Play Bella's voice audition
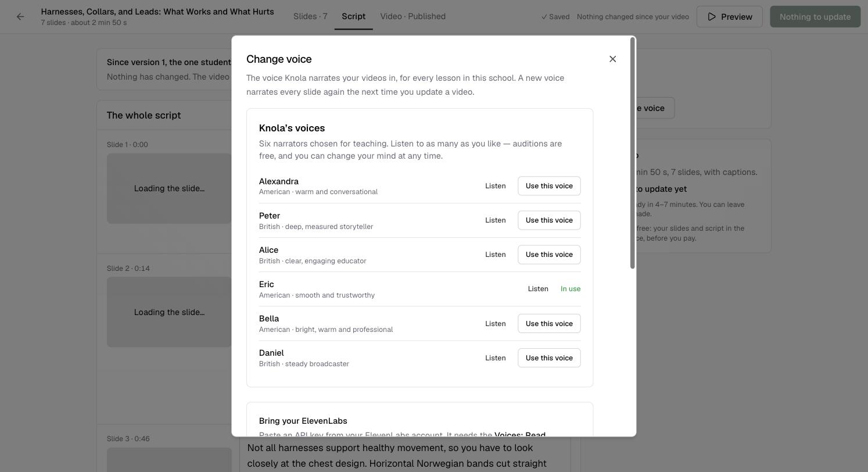Image resolution: width=868 pixels, height=472 pixels. coord(495,324)
